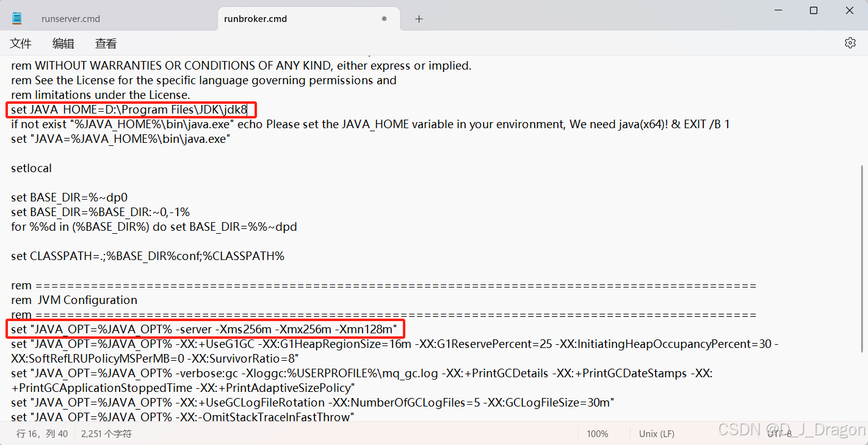Click the line containing -XX:+UseG1GC

[x=394, y=344]
